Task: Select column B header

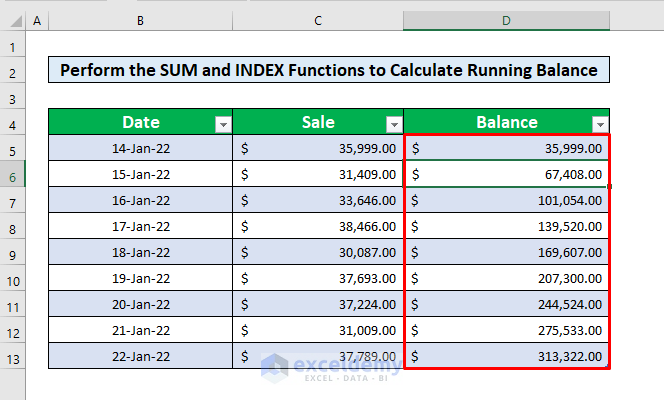Action: click(140, 21)
